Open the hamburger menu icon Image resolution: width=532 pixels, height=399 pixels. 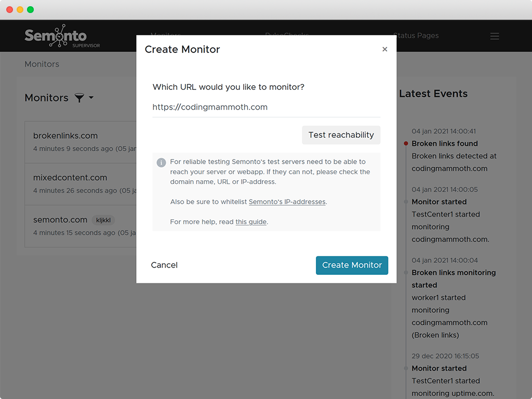tap(495, 36)
